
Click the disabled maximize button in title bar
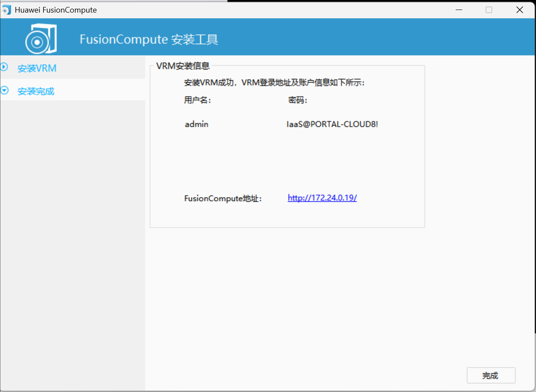[x=489, y=10]
